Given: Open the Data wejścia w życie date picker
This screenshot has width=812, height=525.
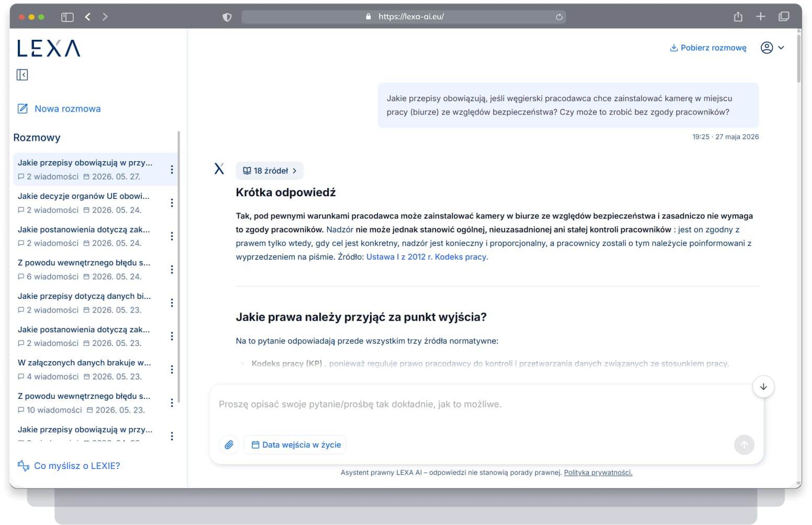Looking at the screenshot, I should [295, 445].
